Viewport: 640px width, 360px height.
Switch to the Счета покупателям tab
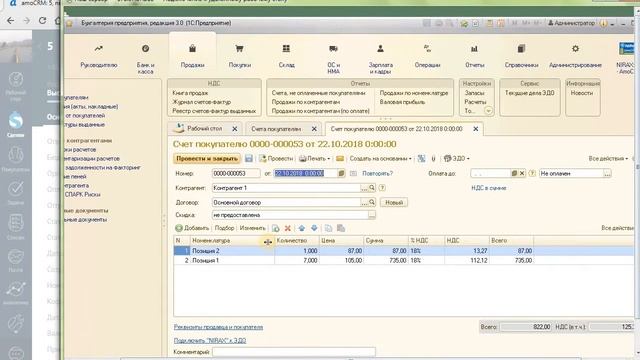[x=276, y=129]
